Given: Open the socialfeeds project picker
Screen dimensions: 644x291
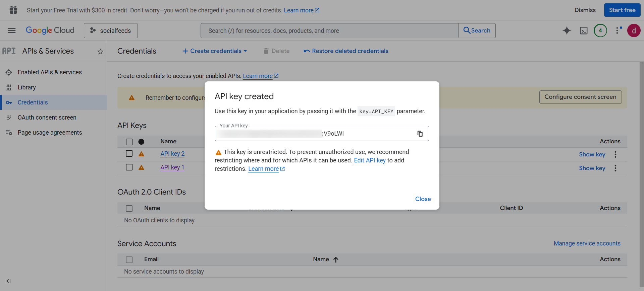Looking at the screenshot, I should tap(111, 30).
